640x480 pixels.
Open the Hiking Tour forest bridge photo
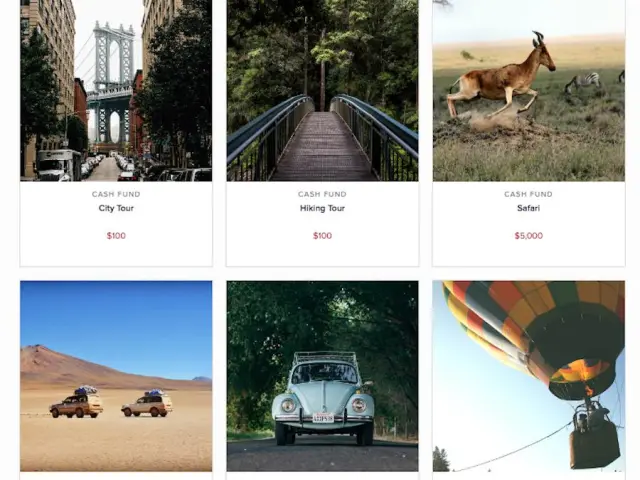tap(322, 90)
